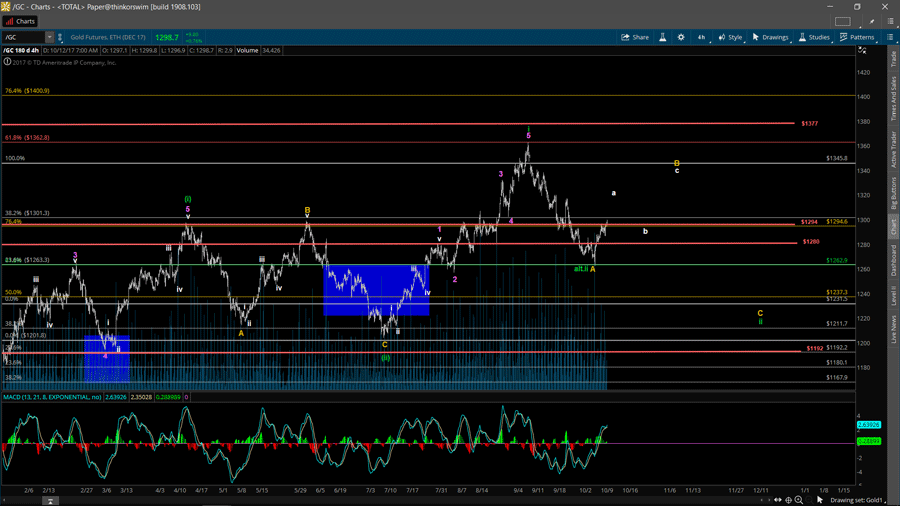Toggle the pin icon in top right
900x506 pixels.
click(871, 21)
